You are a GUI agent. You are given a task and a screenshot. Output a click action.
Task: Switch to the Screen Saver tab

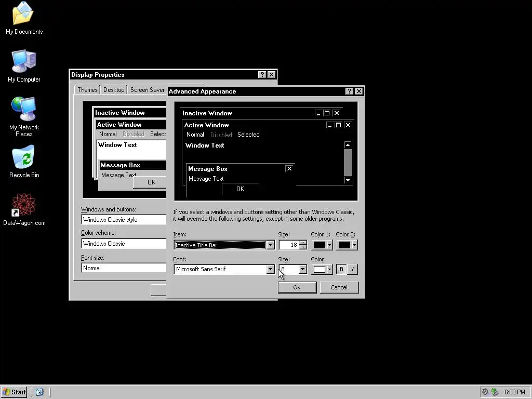click(147, 89)
